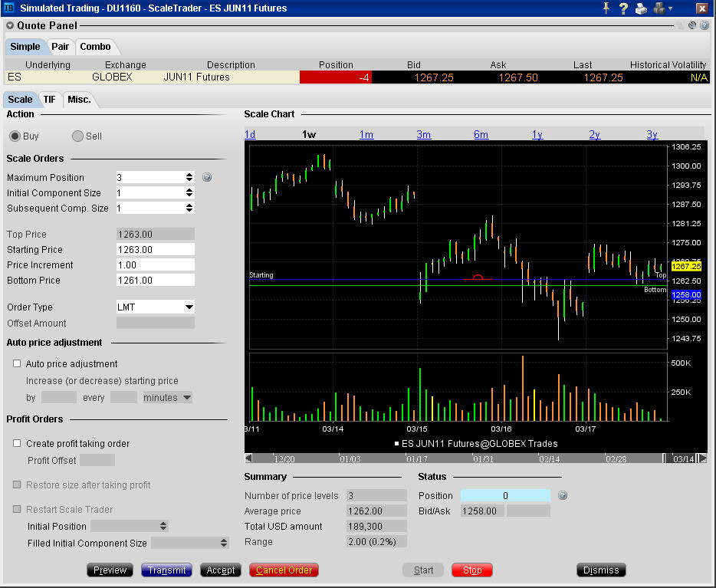Click the Start button
This screenshot has height=588, width=716.
pyautogui.click(x=423, y=570)
